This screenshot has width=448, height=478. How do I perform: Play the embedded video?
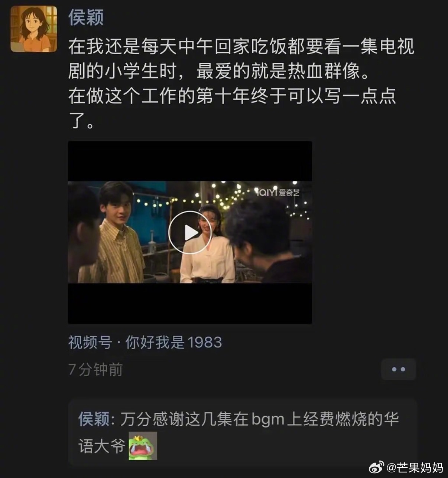pos(190,233)
